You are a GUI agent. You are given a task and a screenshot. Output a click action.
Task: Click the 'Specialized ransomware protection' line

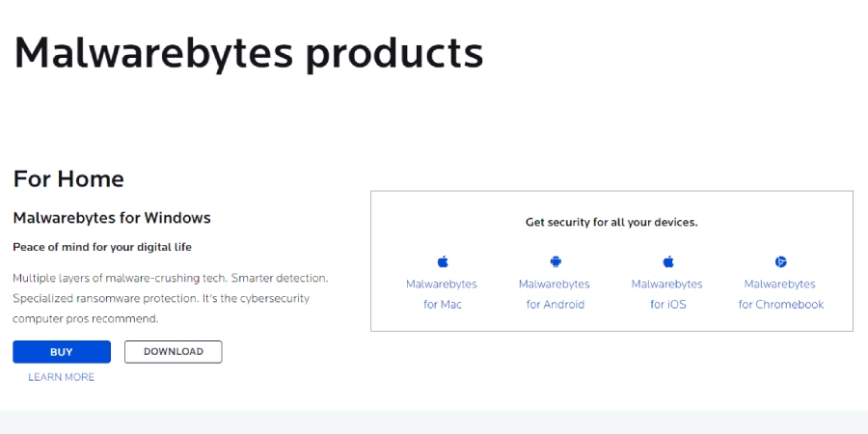click(161, 298)
